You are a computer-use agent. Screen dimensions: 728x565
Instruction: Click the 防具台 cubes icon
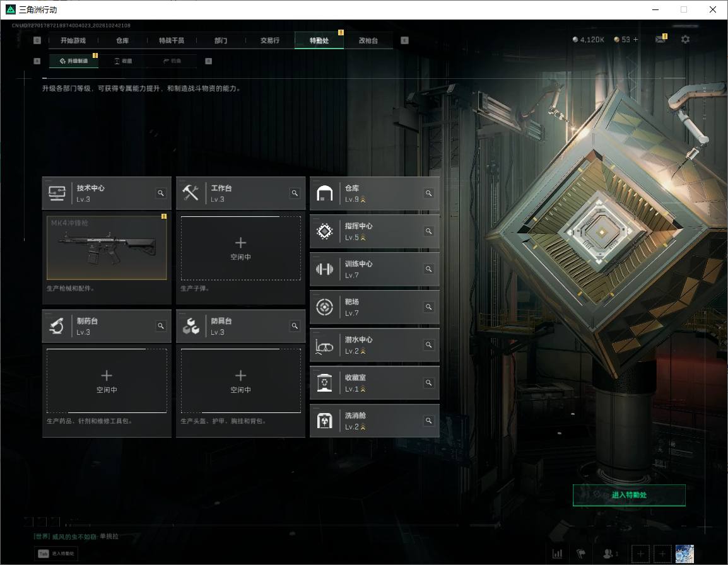(x=191, y=326)
